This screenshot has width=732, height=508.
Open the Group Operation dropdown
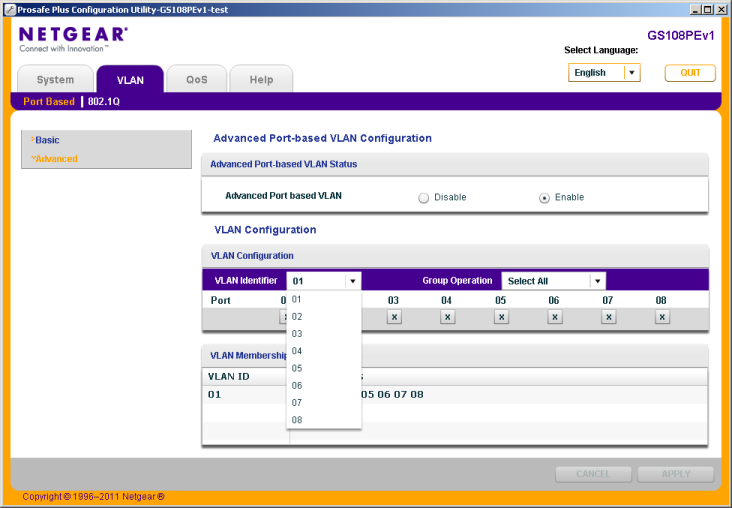(x=597, y=282)
